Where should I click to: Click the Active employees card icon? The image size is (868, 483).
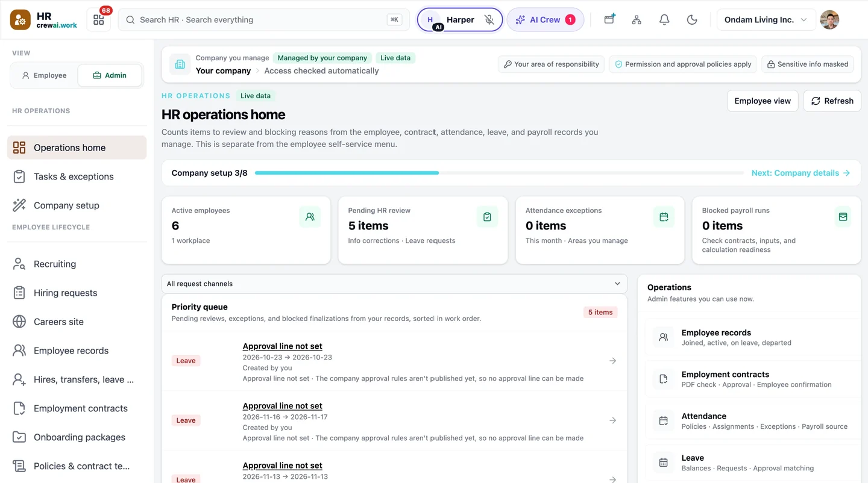310,217
